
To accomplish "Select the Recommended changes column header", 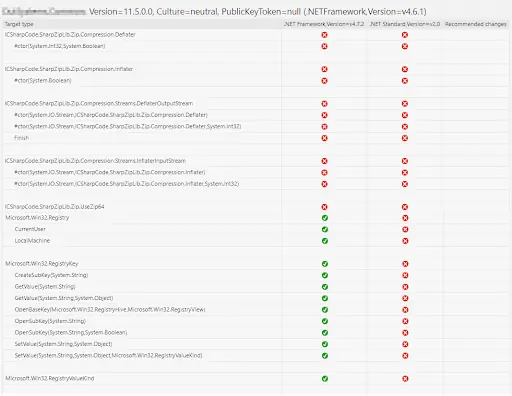I will 476,24.
